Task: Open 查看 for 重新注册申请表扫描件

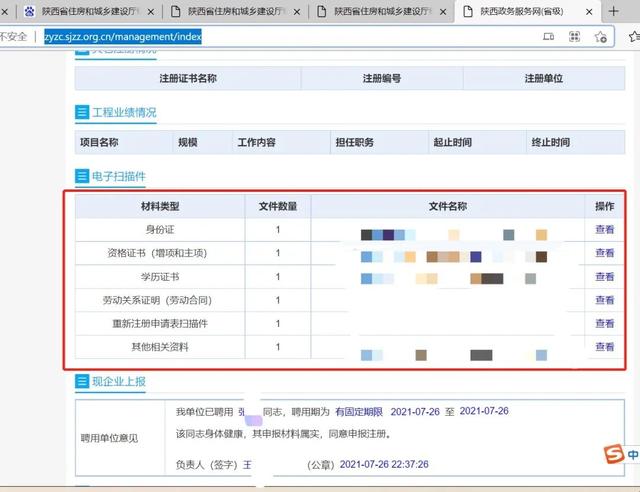Action: coord(605,324)
